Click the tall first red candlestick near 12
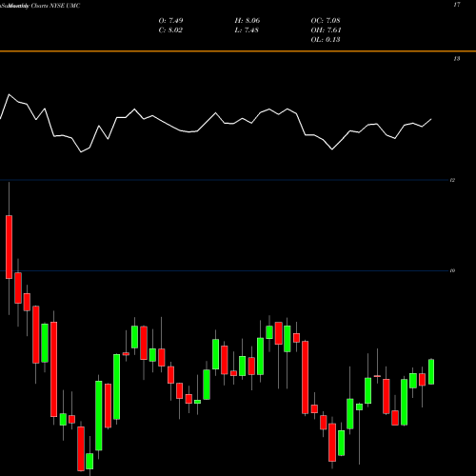Image resolution: width=476 pixels, height=476 pixels. pos(9,247)
